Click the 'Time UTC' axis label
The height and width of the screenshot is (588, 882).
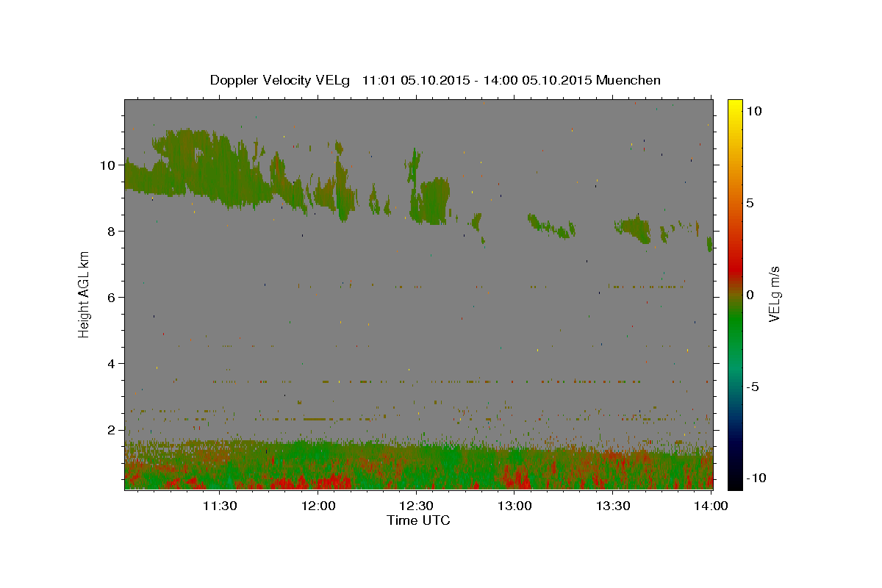coord(418,520)
